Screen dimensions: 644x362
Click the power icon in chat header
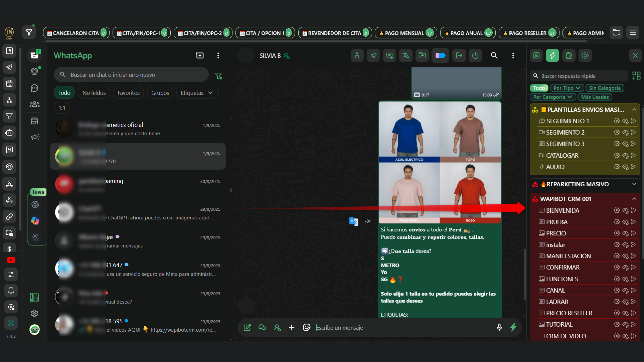475,56
